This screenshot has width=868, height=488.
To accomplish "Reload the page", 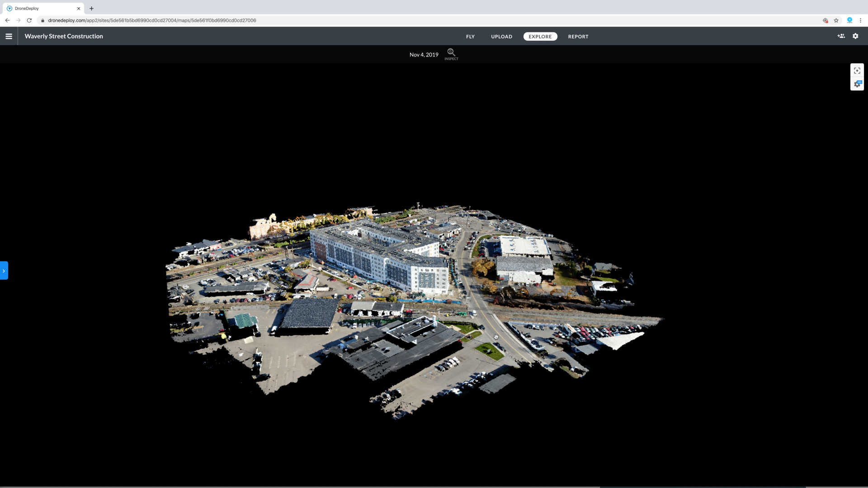I will coord(29,20).
